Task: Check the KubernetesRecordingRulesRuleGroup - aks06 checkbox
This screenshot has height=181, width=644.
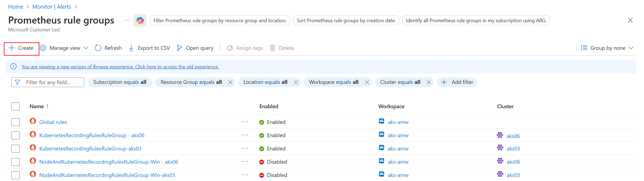Action: pos(16,136)
